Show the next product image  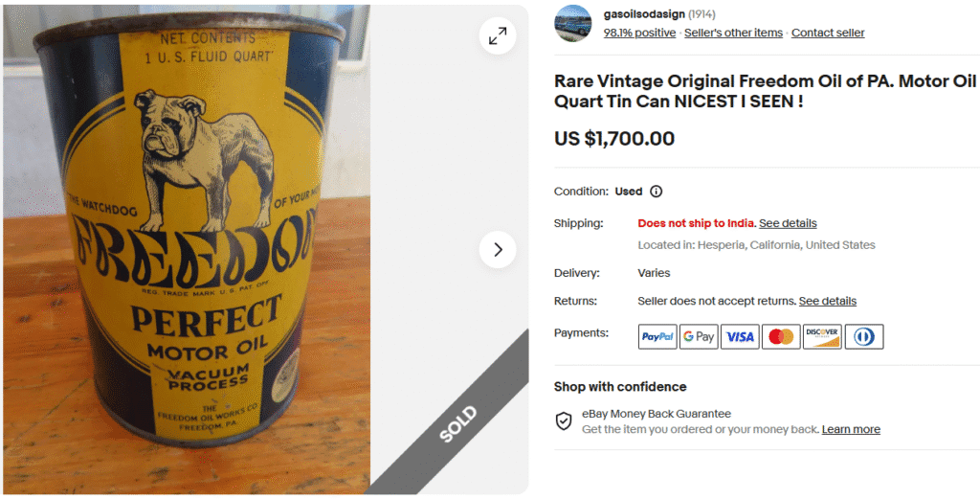coord(498,250)
